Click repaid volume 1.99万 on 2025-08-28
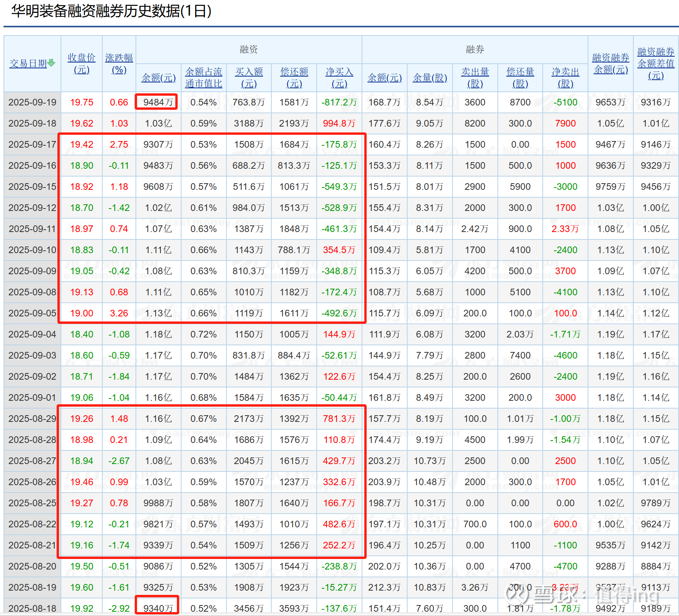Image resolution: width=679 pixels, height=616 pixels. (520, 440)
